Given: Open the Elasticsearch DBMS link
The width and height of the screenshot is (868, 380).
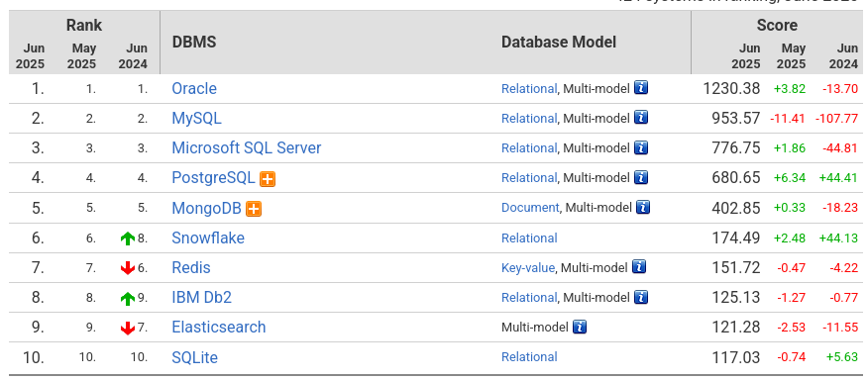Looking at the screenshot, I should [219, 328].
